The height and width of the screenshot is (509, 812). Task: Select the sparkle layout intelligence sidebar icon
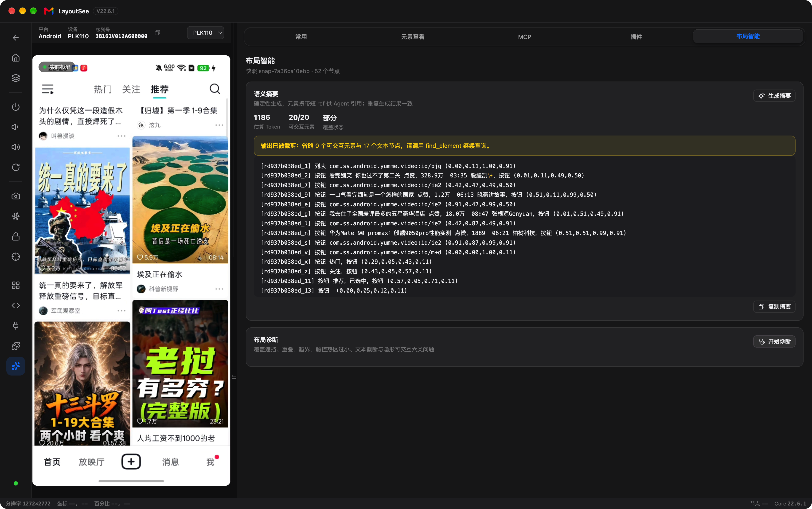tap(16, 366)
